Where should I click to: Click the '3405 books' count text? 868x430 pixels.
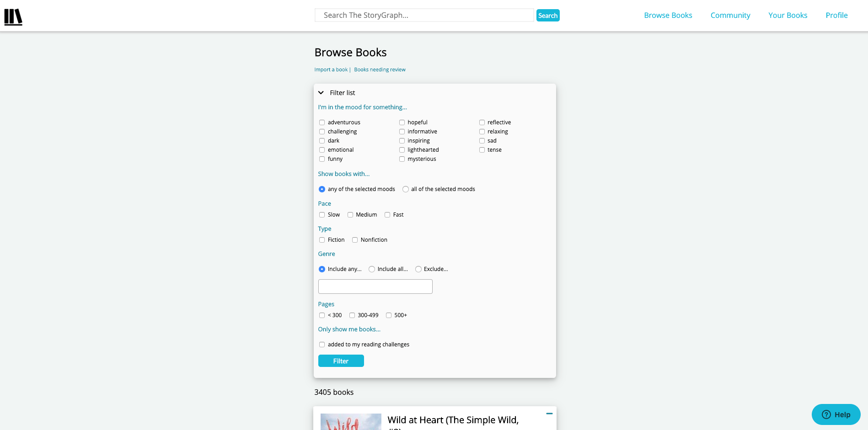point(334,392)
